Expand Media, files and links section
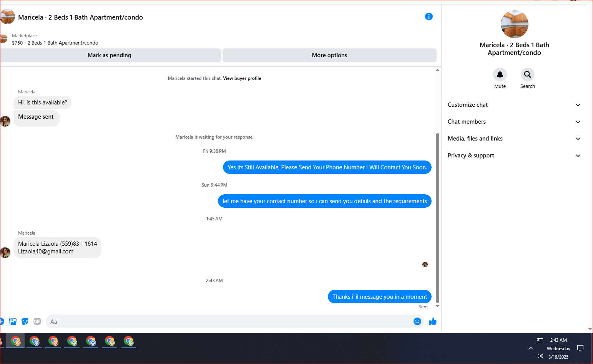 (x=514, y=139)
